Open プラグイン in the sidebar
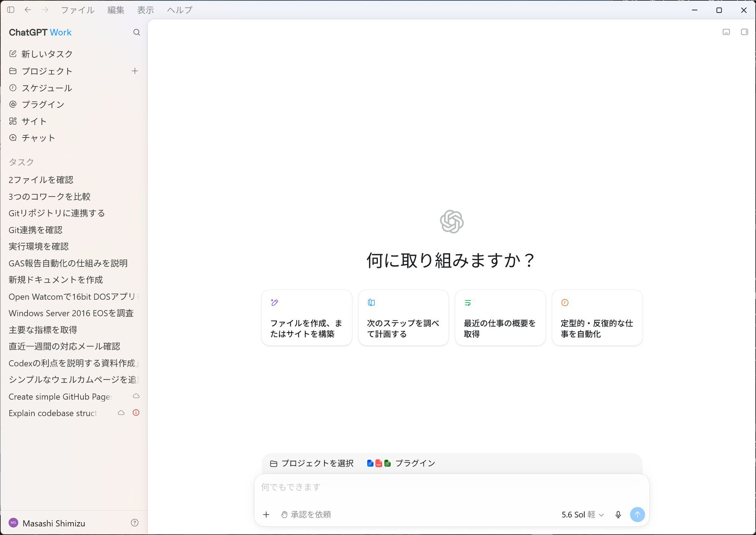 [74, 104]
